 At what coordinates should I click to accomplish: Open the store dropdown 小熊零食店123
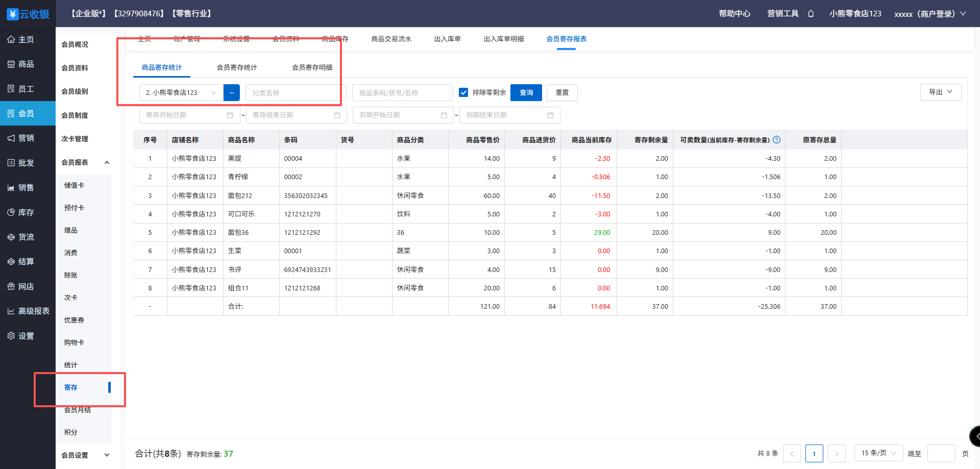[x=181, y=93]
